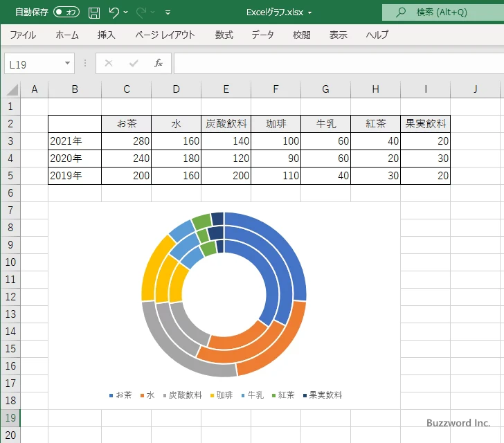Screen dimensions: 504x443
Task: Click the Cancel (X) formula bar icon
Action: coord(109,63)
